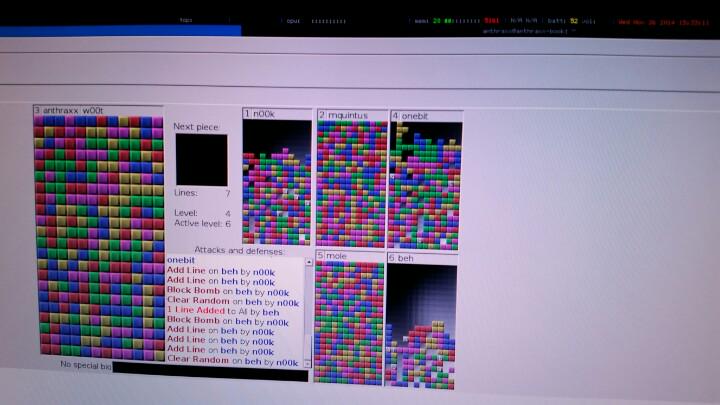Click the battery indicator in status bar

click(x=562, y=21)
